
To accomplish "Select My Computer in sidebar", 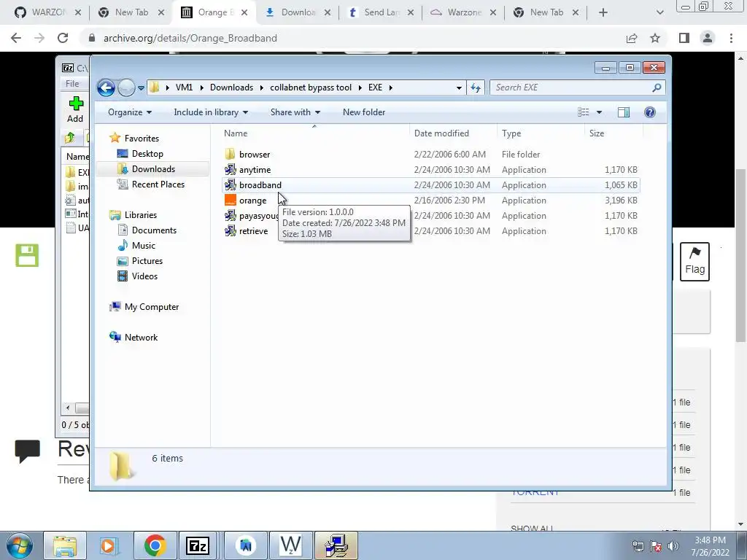I will pyautogui.click(x=152, y=307).
